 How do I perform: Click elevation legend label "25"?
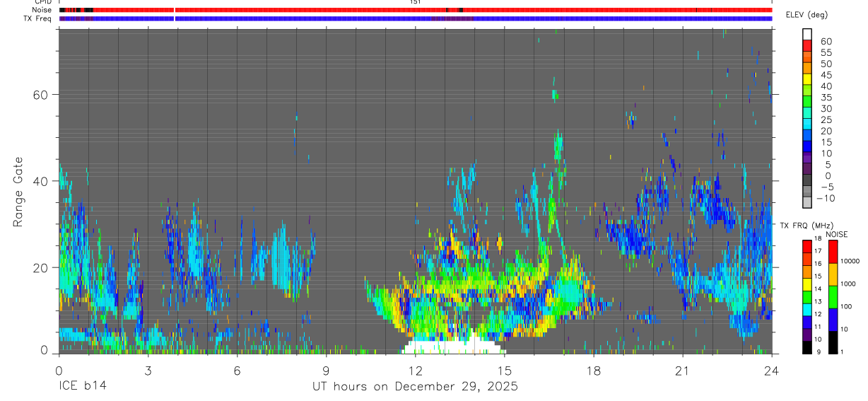tap(825, 120)
